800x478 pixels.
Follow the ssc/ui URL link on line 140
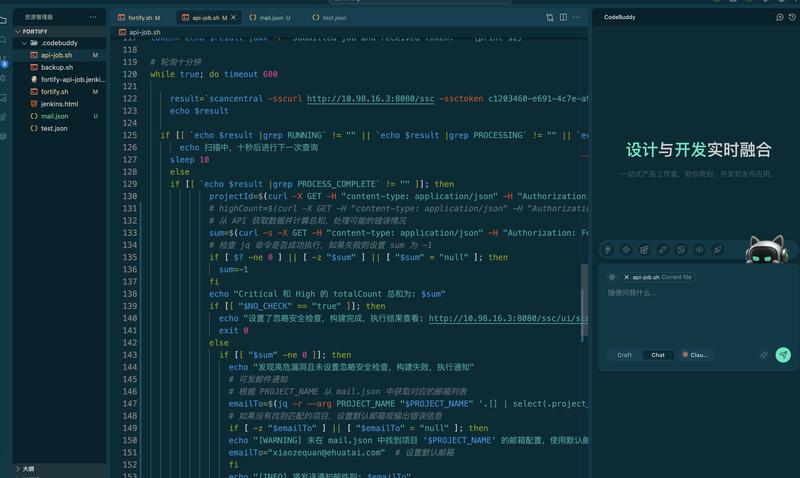508,318
